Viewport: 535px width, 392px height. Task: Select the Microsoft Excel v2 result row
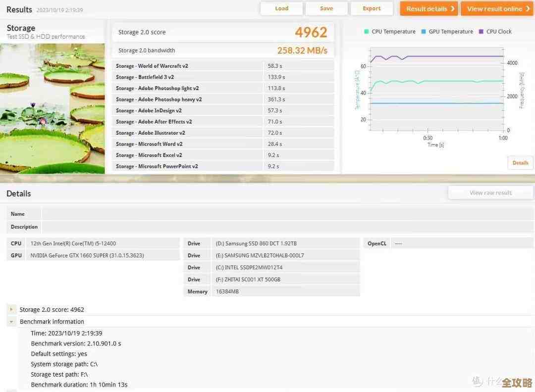(x=223, y=155)
